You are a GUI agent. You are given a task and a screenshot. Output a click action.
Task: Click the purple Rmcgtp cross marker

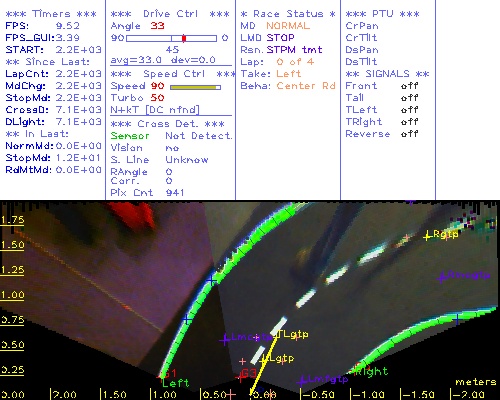[x=442, y=277]
